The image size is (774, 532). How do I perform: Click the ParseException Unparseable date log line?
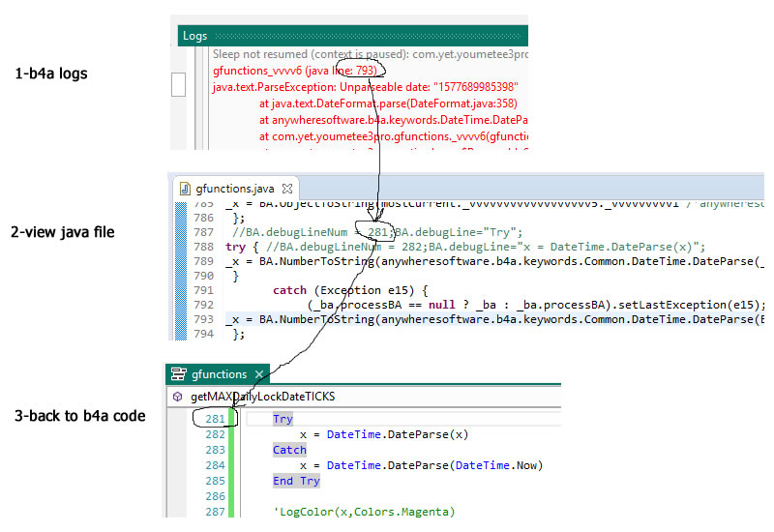[x=366, y=87]
